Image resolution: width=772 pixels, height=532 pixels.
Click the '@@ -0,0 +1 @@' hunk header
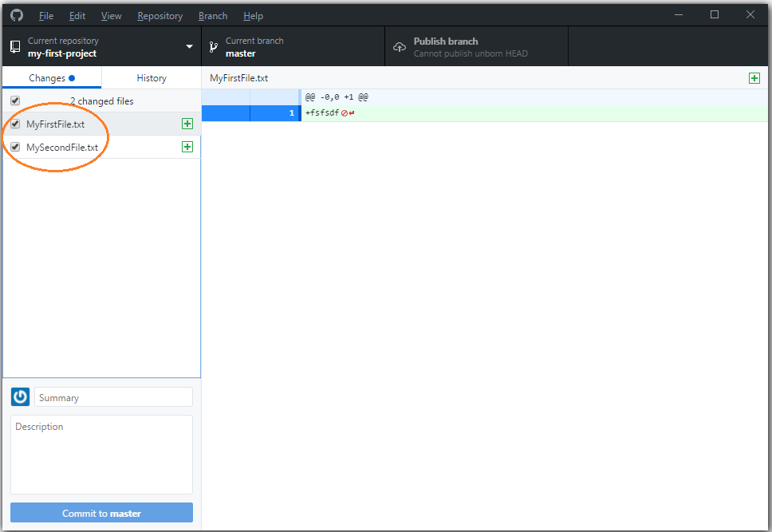(337, 97)
